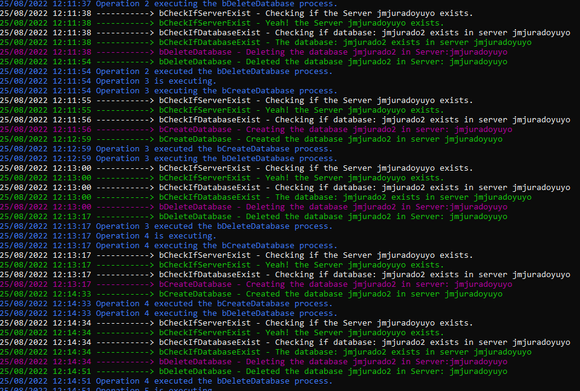The image size is (580, 391).
Task: Select green 'Deleted the database' line at 12:11:54
Action: click(x=254, y=61)
